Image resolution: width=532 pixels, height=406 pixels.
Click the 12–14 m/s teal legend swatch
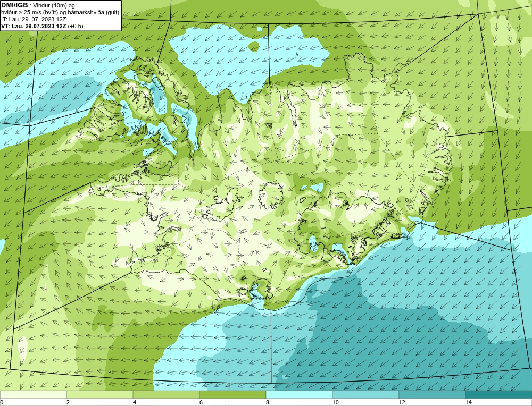pyautogui.click(x=432, y=394)
